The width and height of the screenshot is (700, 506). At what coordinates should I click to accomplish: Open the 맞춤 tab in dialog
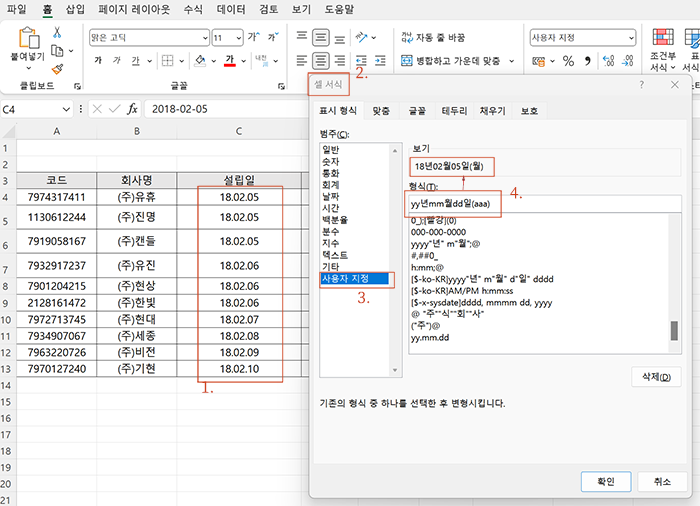(x=381, y=111)
